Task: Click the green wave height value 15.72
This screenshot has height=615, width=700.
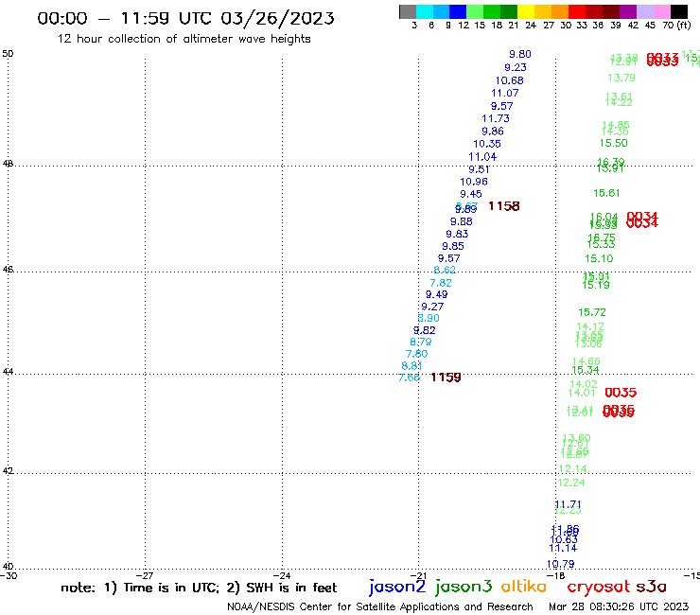Action: coord(592,312)
